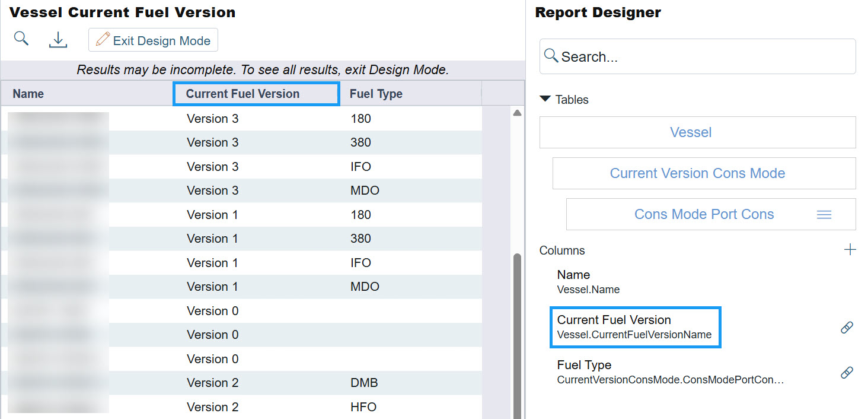Exit Design Mode button
This screenshot has width=868, height=419.
tap(154, 40)
